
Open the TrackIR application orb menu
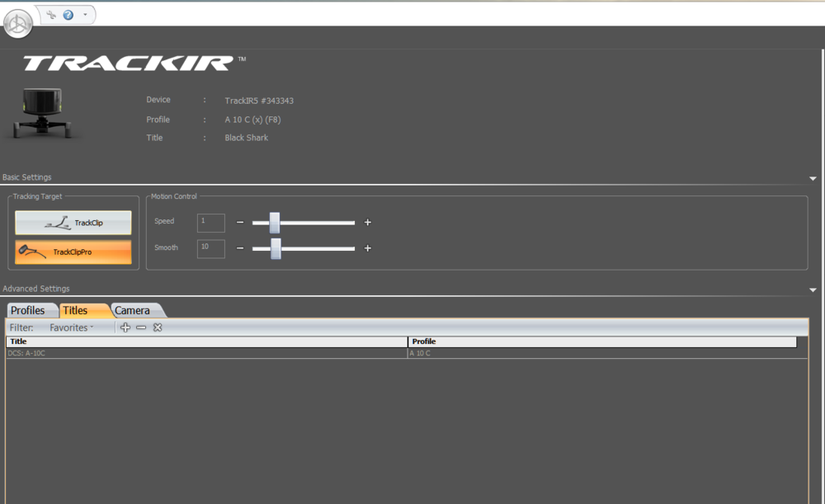pos(18,24)
